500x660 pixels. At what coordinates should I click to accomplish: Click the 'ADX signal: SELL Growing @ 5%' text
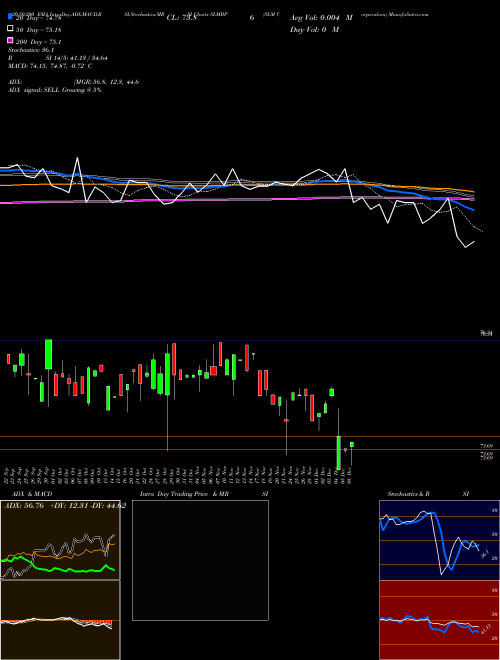(54, 90)
